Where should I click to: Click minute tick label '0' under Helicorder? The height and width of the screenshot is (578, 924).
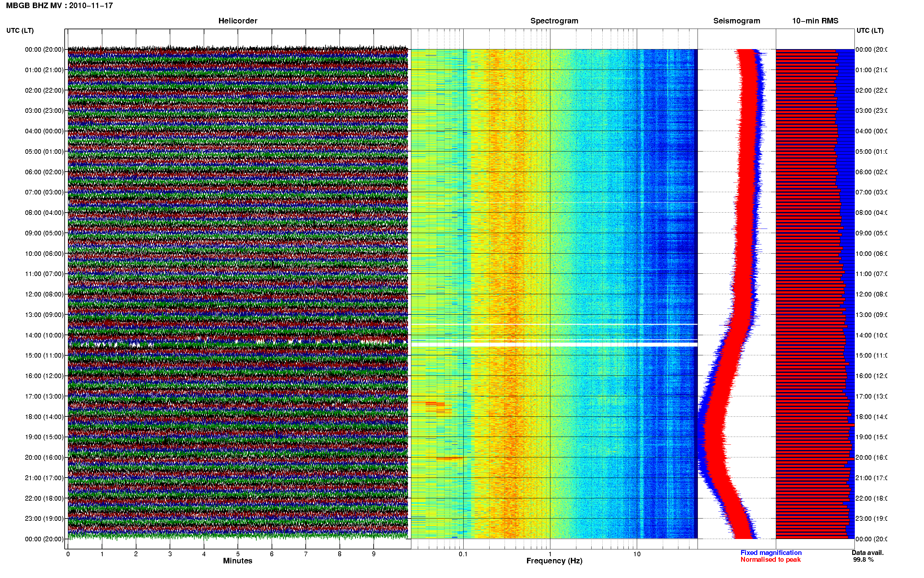tap(68, 554)
